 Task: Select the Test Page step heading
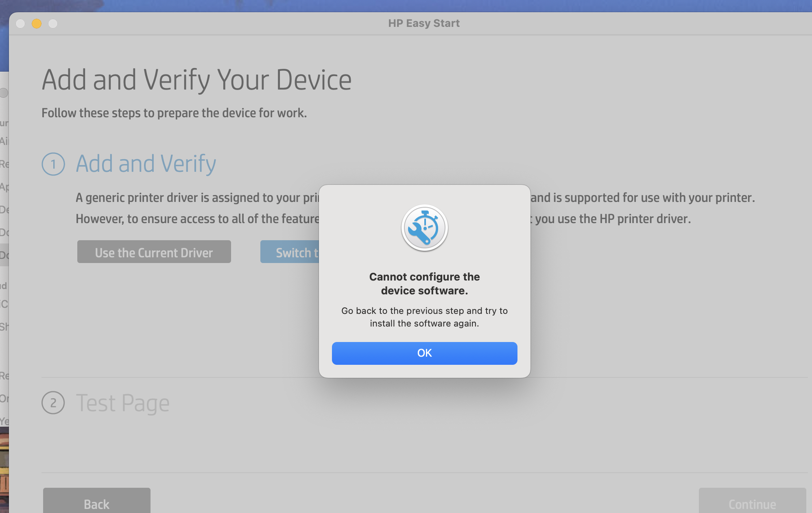[122, 403]
